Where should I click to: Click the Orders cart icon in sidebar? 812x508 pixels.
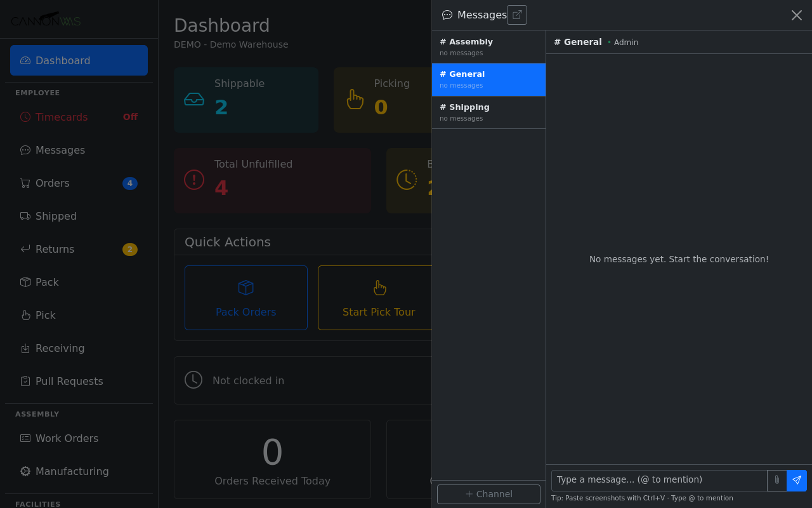tap(25, 183)
